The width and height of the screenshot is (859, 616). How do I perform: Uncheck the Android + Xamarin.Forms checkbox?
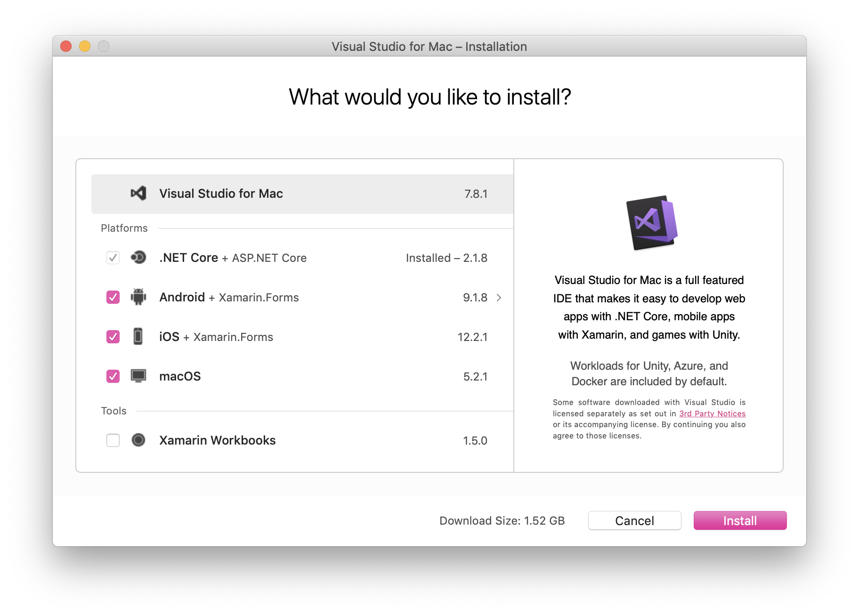point(113,297)
